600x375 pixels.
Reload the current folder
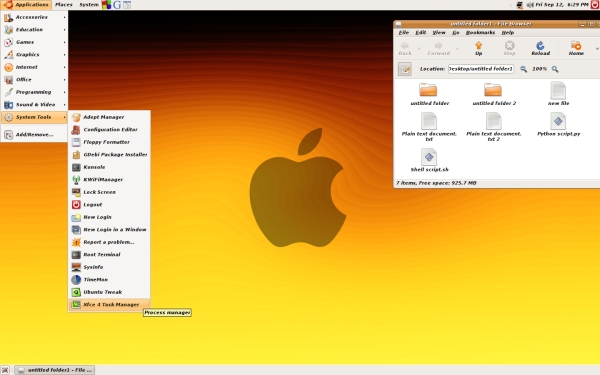point(540,49)
